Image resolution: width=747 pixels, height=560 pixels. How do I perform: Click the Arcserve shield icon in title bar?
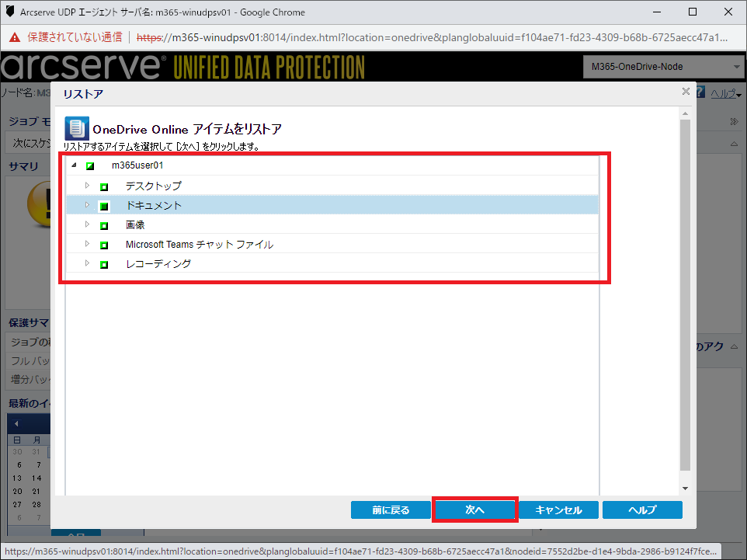10,12
